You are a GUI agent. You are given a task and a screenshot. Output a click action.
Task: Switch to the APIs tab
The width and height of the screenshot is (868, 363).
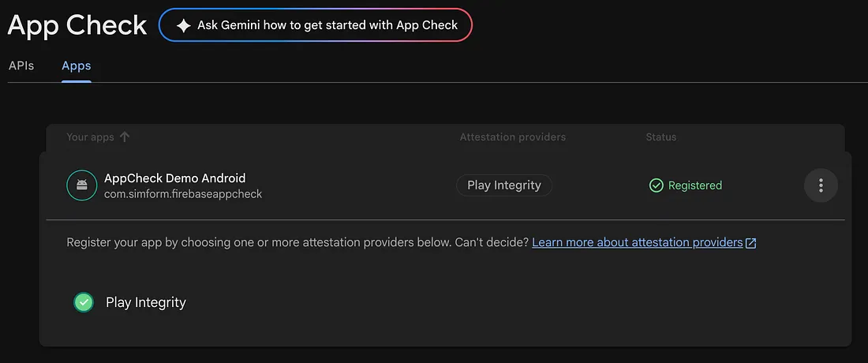point(21,65)
